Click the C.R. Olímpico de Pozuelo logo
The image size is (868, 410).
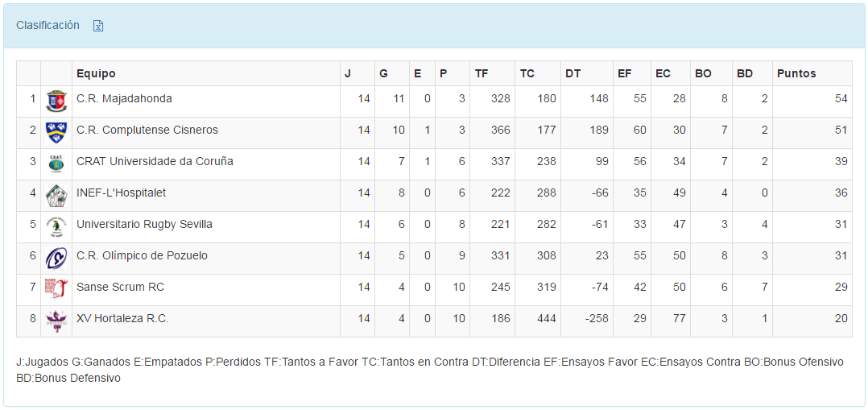[x=56, y=258]
